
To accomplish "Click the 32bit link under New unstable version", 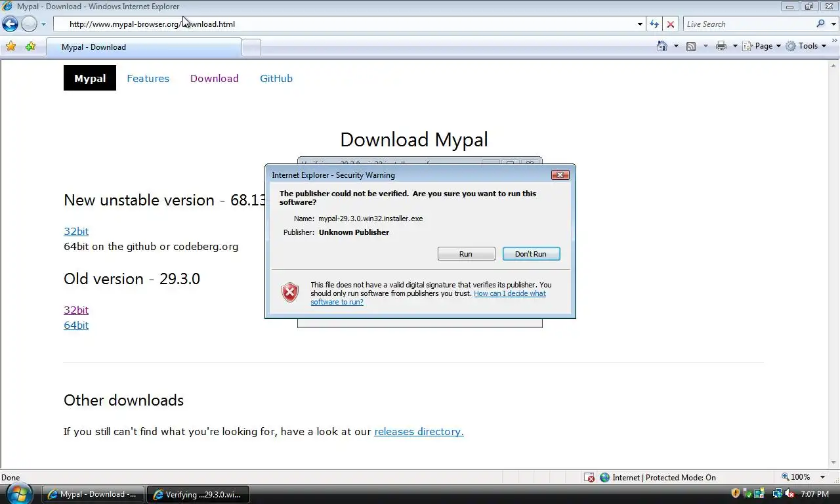I will pyautogui.click(x=76, y=231).
